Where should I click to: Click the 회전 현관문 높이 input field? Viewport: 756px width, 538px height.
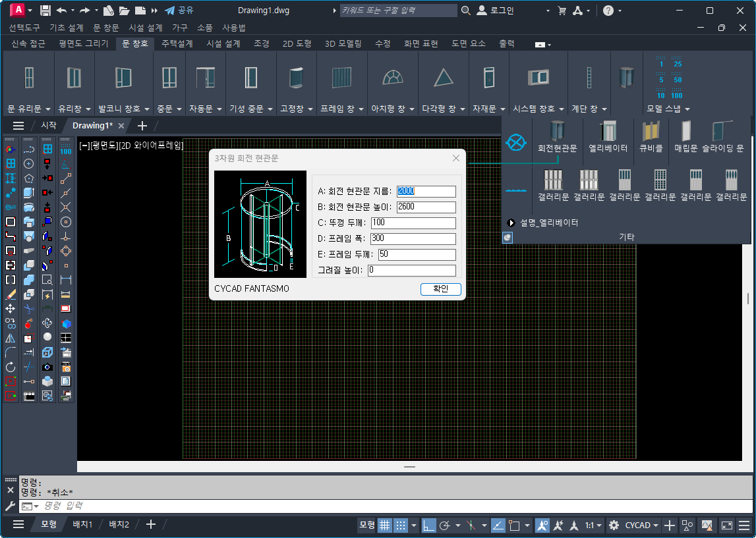(426, 207)
